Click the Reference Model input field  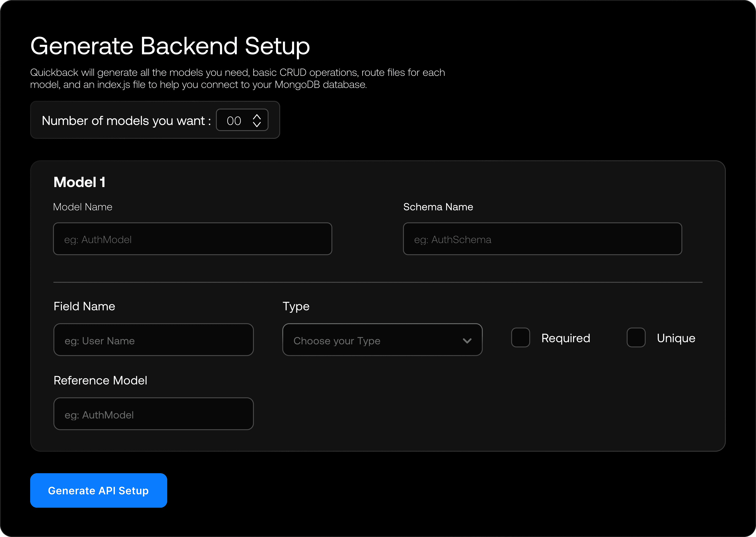[x=153, y=414]
